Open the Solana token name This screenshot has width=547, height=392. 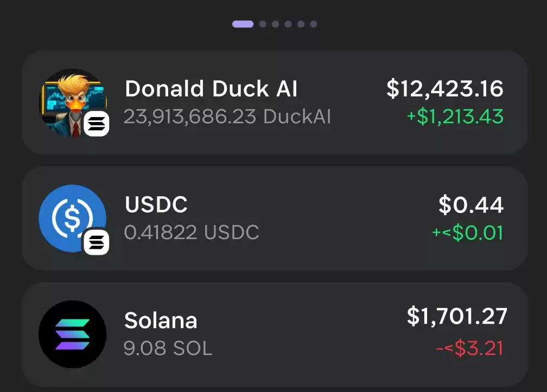(x=161, y=320)
